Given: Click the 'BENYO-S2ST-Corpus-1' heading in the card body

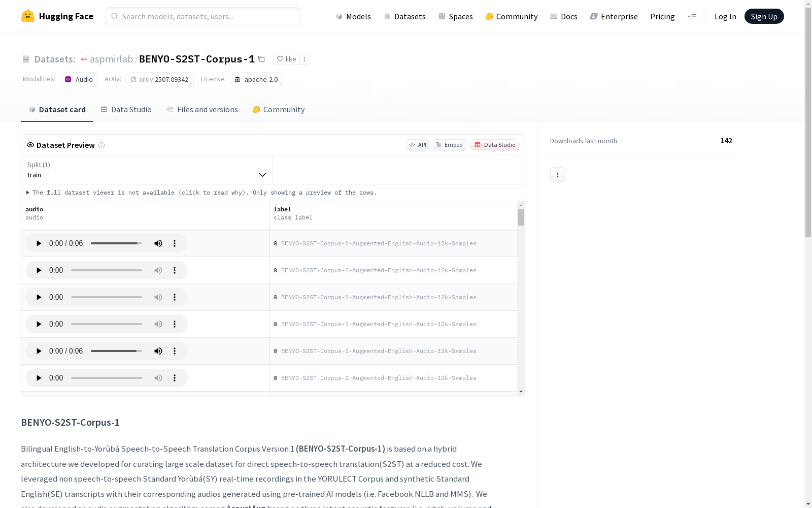Looking at the screenshot, I should point(70,423).
